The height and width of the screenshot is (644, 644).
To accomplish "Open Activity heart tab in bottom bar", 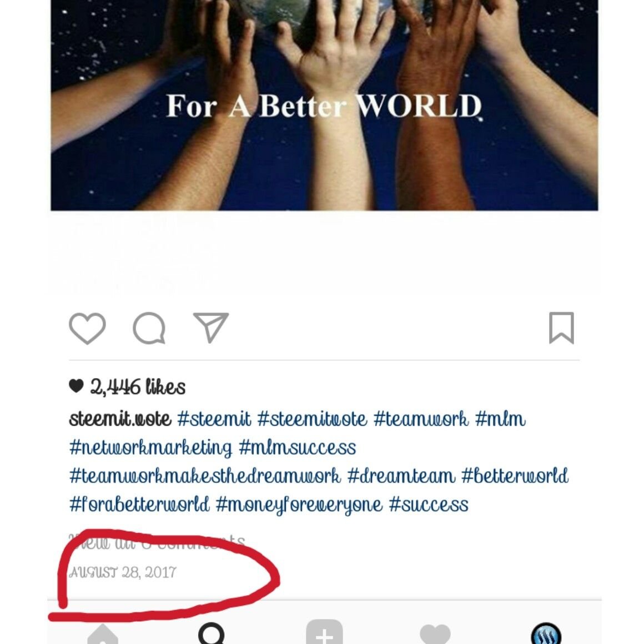I will tap(435, 634).
